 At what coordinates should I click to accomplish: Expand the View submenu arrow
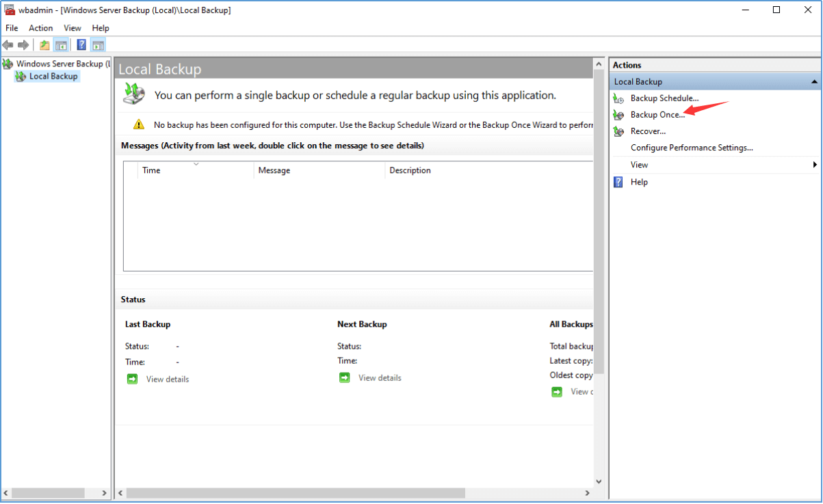815,165
